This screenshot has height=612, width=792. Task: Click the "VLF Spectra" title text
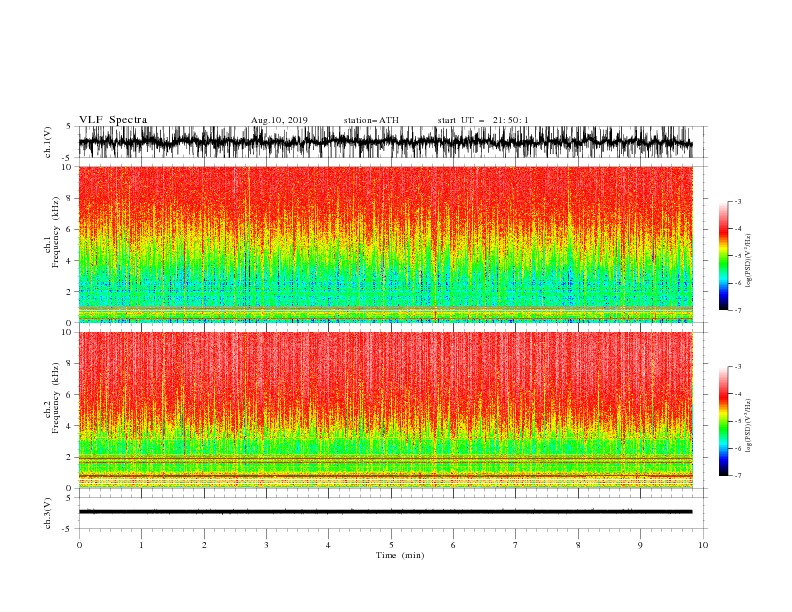pyautogui.click(x=113, y=120)
